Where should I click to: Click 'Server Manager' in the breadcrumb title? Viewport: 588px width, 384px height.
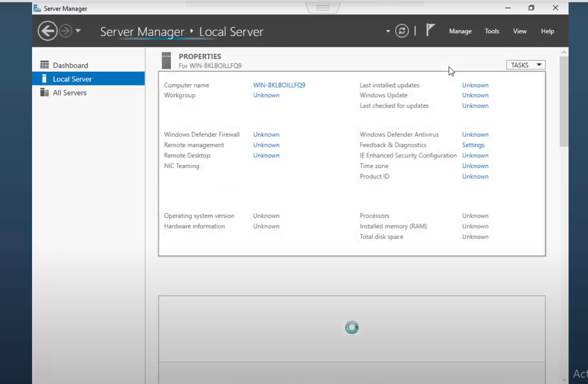coord(142,32)
